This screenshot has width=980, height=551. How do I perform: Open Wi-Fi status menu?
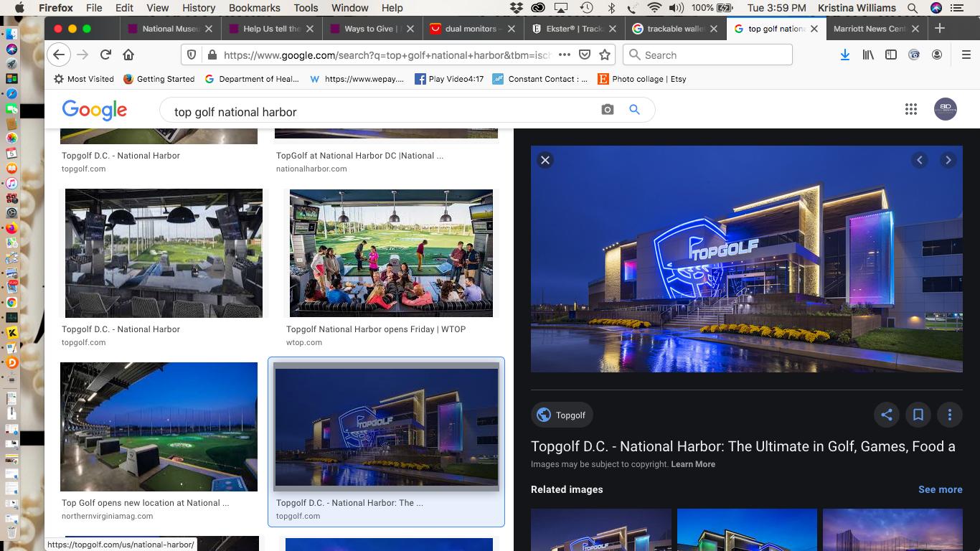pos(654,8)
